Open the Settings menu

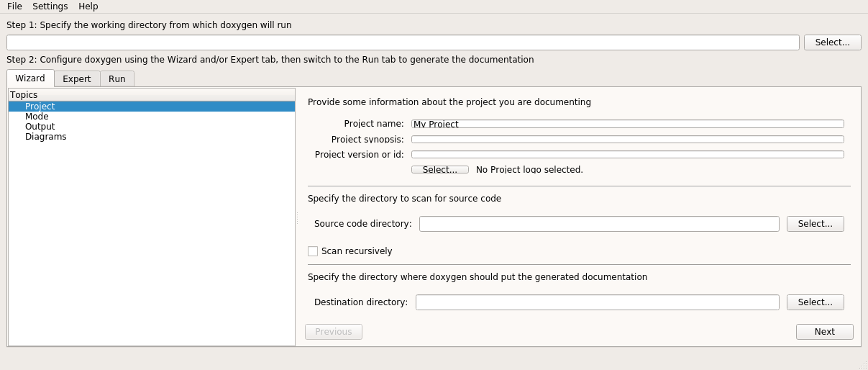50,6
